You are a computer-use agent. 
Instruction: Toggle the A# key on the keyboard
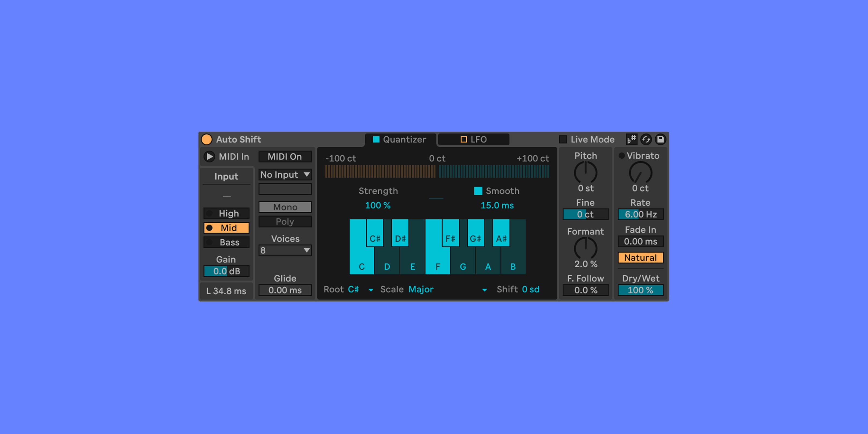501,233
